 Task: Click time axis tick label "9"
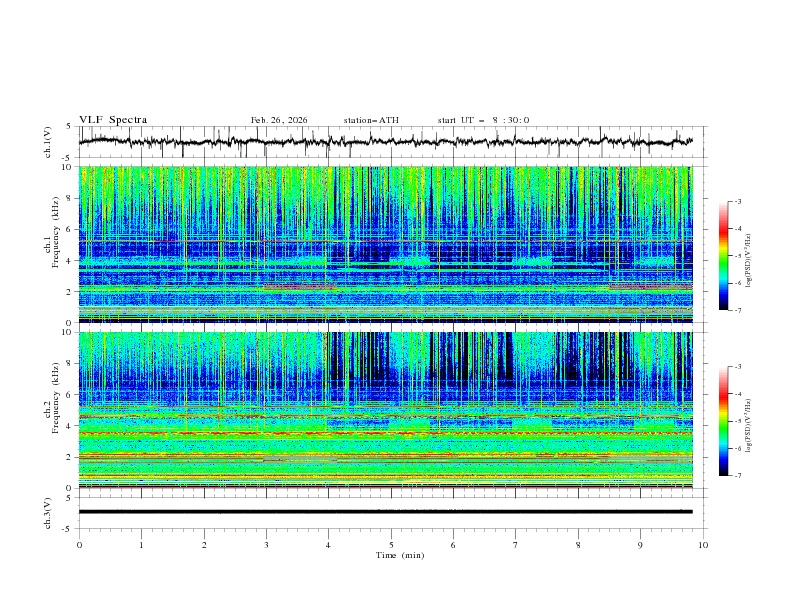[640, 545]
